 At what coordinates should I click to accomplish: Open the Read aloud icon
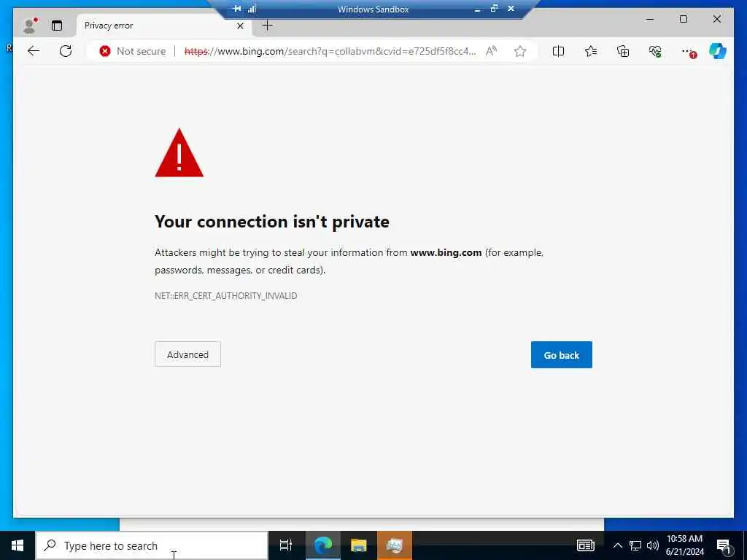491,51
